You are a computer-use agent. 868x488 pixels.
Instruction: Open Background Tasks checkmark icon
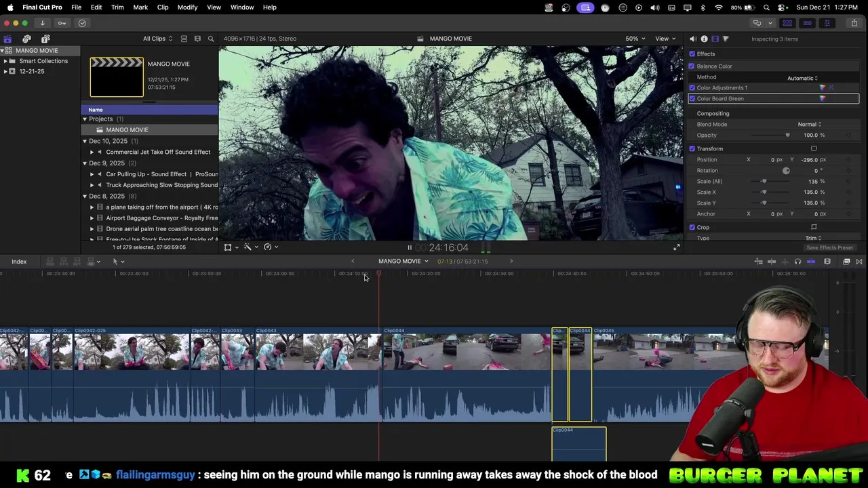[82, 23]
